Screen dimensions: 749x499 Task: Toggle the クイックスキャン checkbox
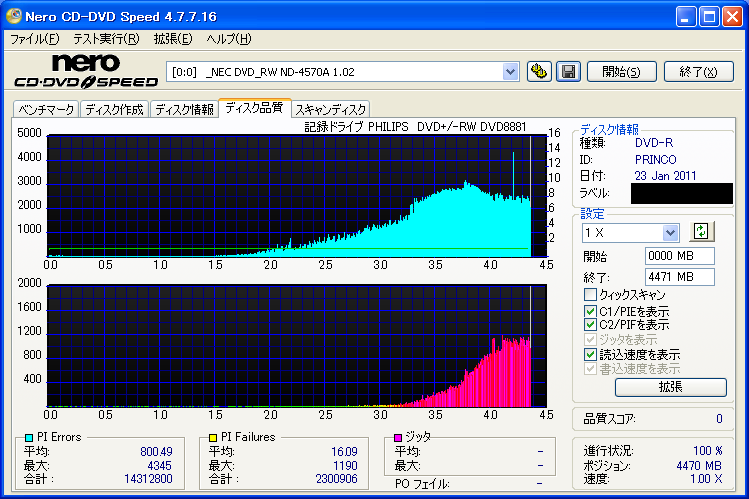pos(590,294)
